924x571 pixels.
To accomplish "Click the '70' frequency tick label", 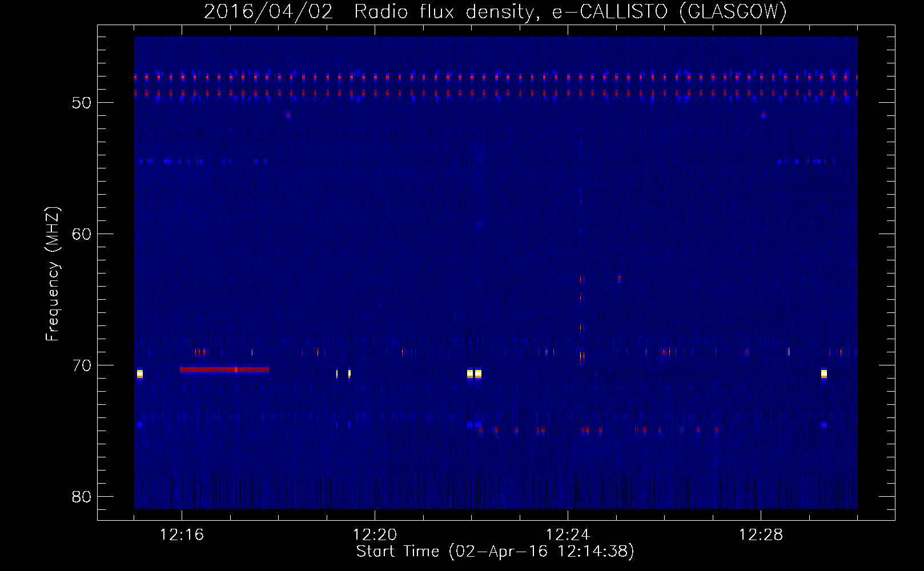I will pos(82,365).
